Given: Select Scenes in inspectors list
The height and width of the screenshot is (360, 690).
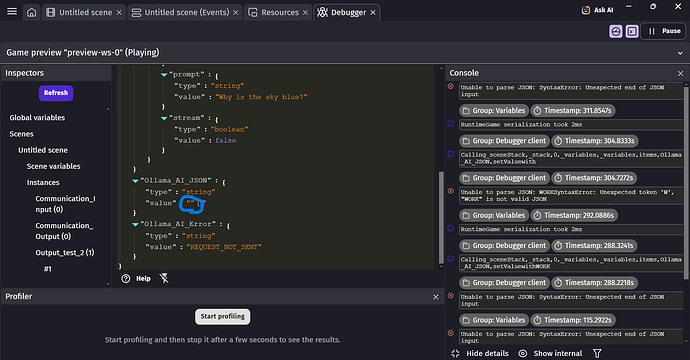Looking at the screenshot, I should [x=22, y=134].
